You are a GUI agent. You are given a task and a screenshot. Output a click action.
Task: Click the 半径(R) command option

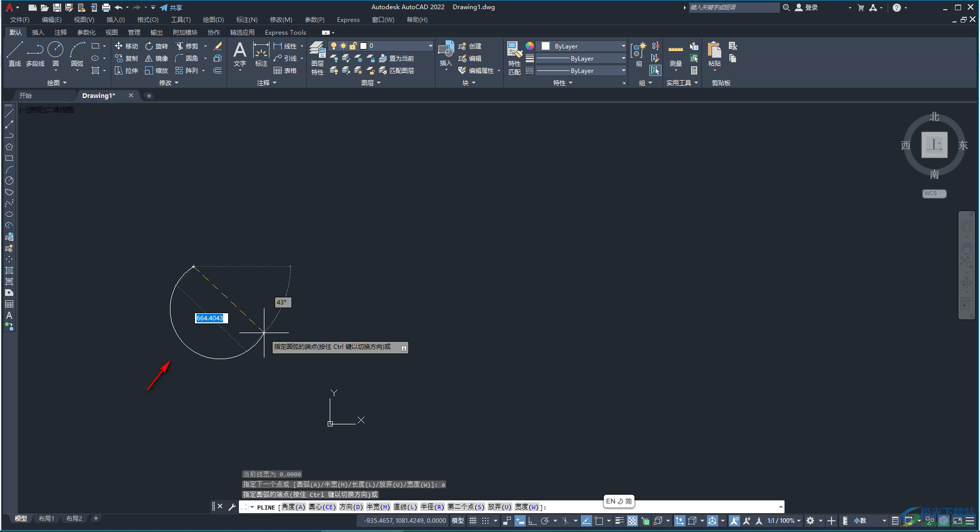[x=432, y=507]
